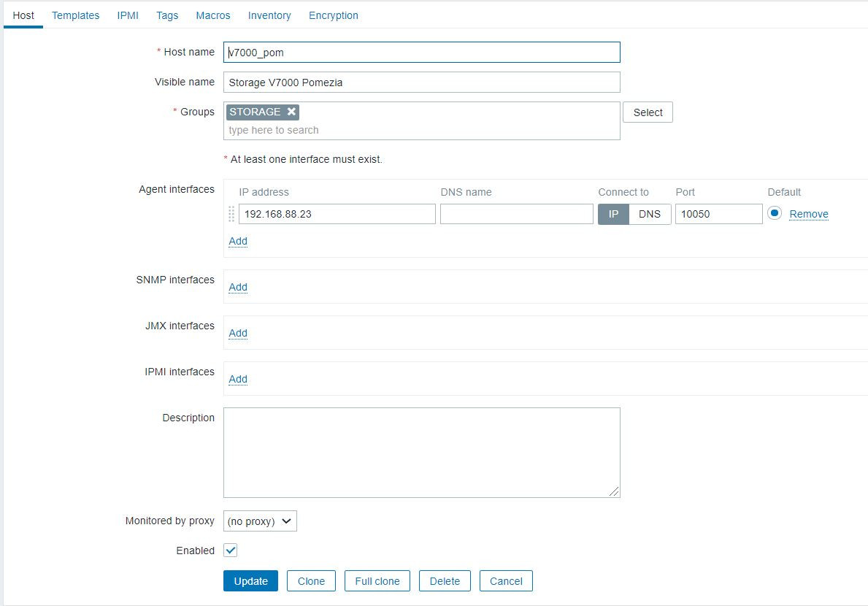
Task: Add an SNMP interface
Action: (238, 287)
